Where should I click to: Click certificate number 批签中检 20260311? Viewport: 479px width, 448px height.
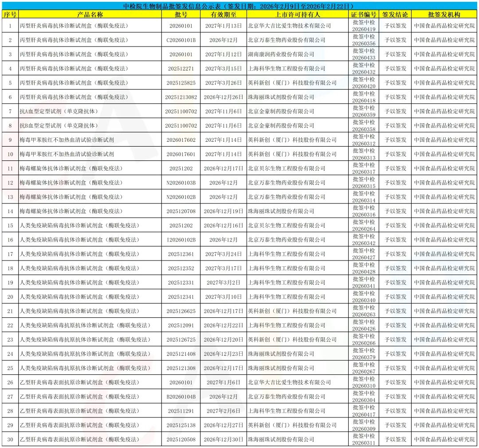(364, 440)
